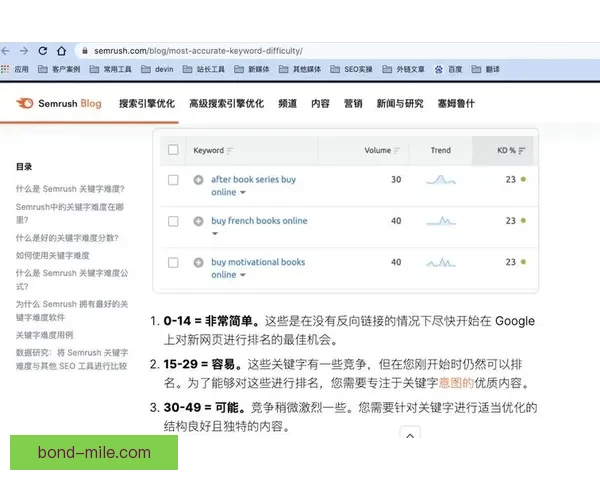The height and width of the screenshot is (480, 600).
Task: Expand 'buy motivational books online' dropdown arrow
Action: pos(243,275)
